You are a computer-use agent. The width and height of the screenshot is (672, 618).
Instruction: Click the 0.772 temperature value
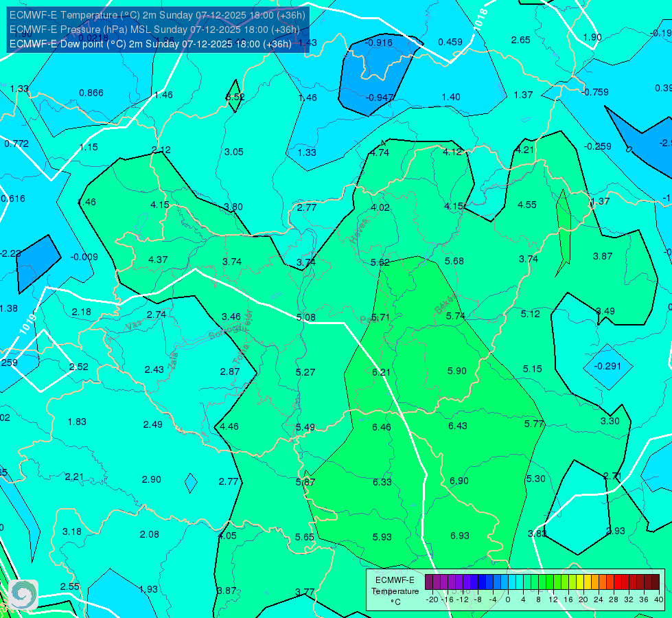(16, 144)
